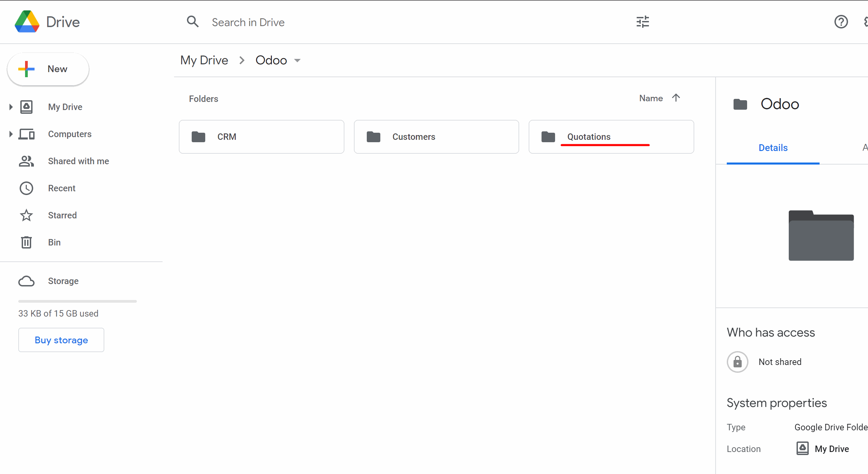Open the Recent files view
Screen dimensions: 868x474
pyautogui.click(x=62, y=188)
